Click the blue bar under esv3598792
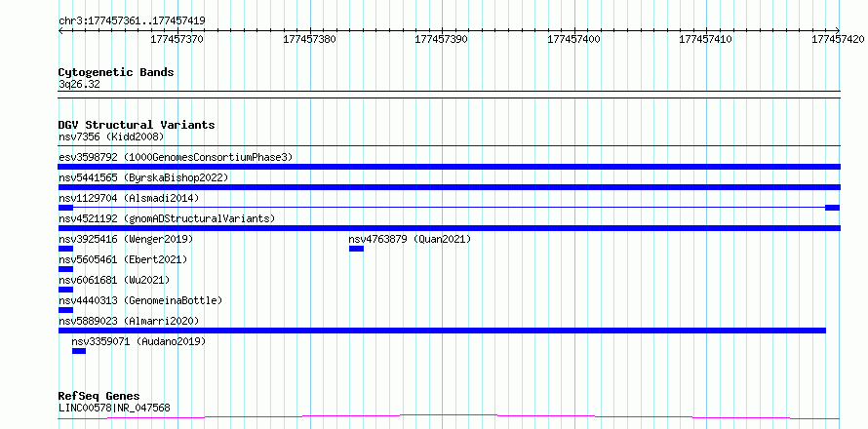Viewport: 868px width, 429px height. (x=449, y=167)
